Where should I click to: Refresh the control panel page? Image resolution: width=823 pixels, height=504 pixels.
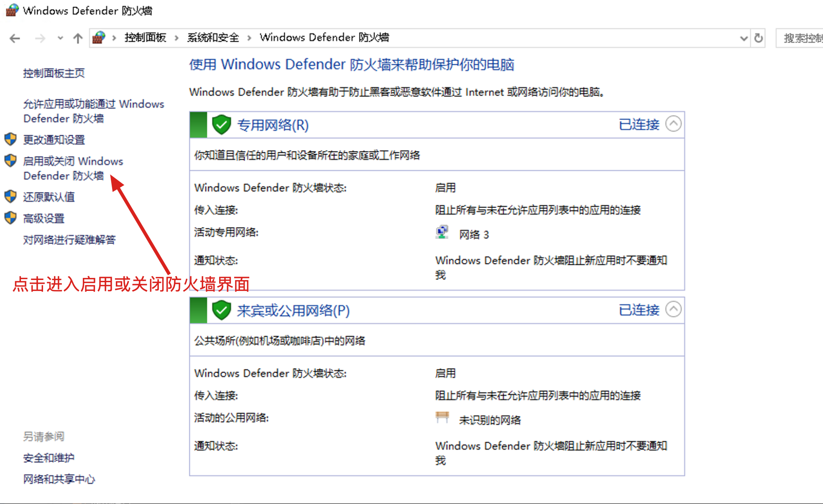[x=758, y=38]
